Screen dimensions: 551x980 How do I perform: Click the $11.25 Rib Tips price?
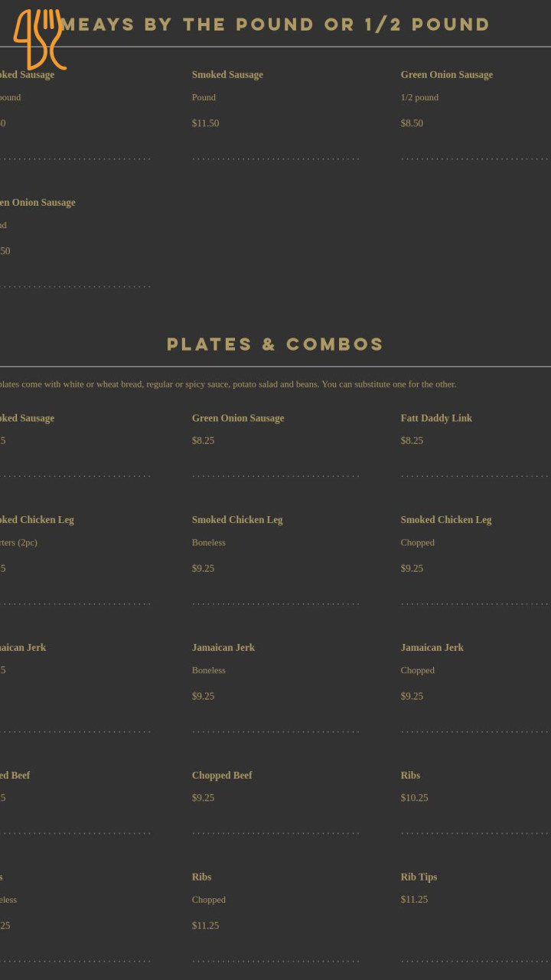pos(414,900)
